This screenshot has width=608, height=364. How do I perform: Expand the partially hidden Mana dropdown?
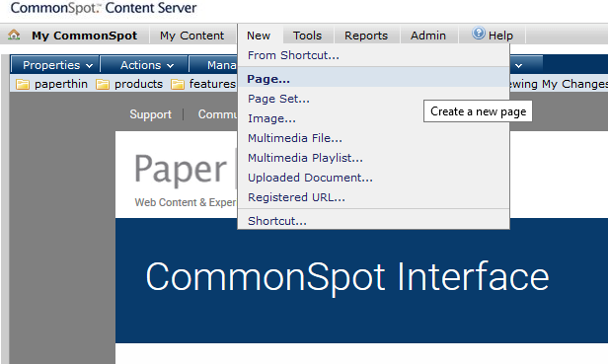[x=213, y=64]
